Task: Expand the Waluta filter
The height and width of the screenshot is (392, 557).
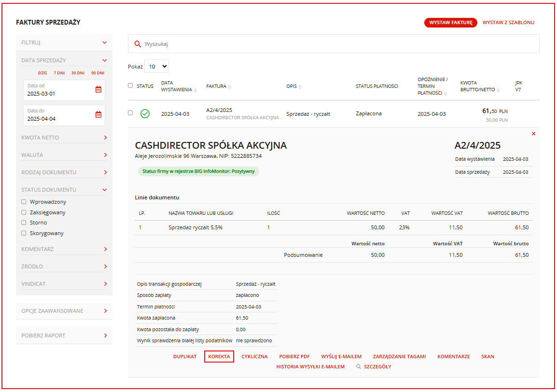Action: [x=105, y=155]
